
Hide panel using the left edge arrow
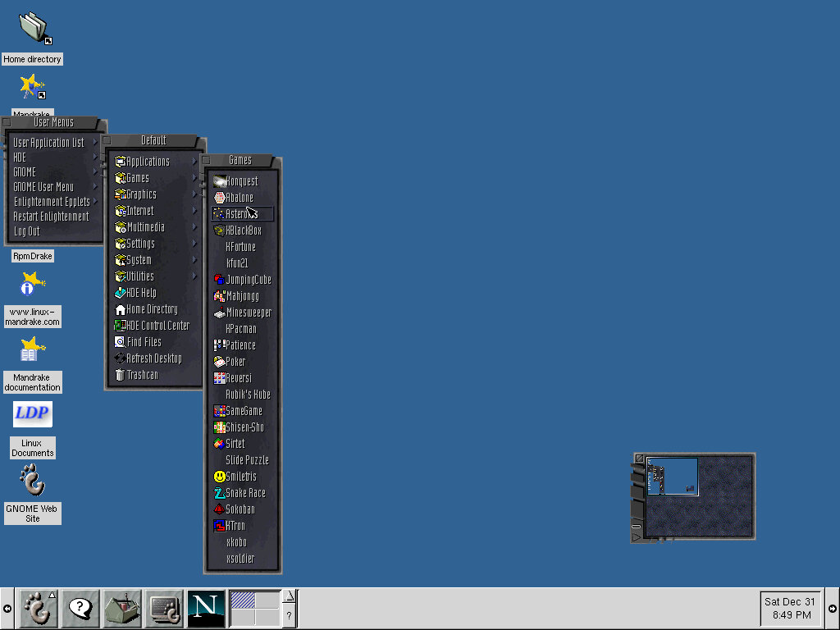click(7, 609)
